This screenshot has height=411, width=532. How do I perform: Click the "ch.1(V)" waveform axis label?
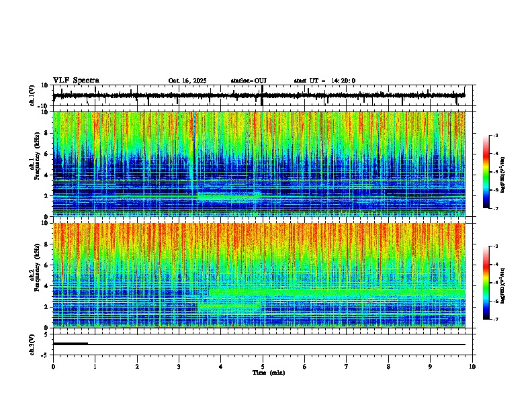coord(32,95)
